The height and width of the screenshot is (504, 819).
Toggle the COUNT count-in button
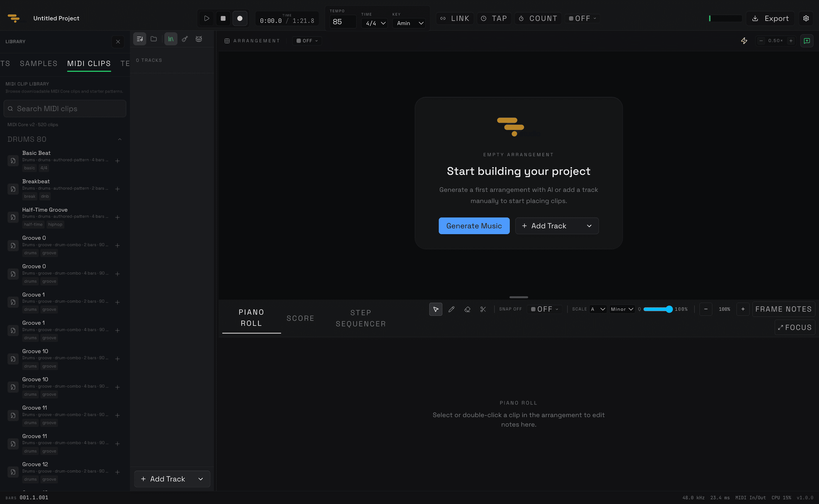(538, 18)
